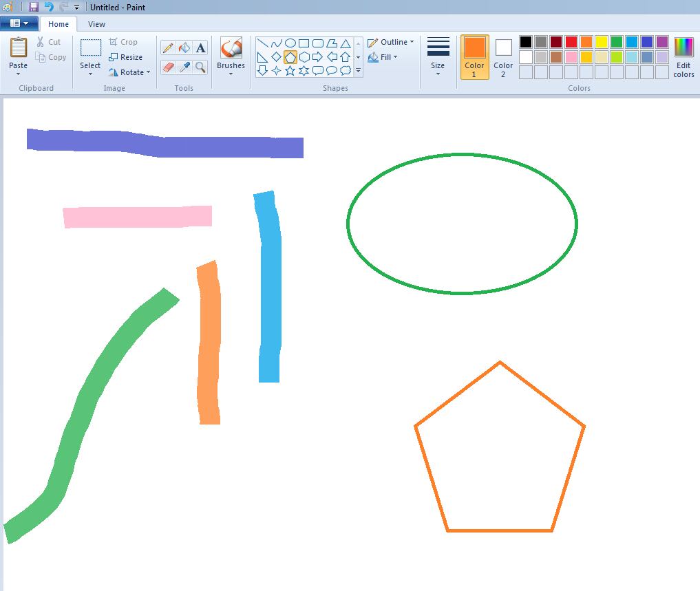Click the Magnifier tool
The width and height of the screenshot is (700, 591).
click(200, 67)
